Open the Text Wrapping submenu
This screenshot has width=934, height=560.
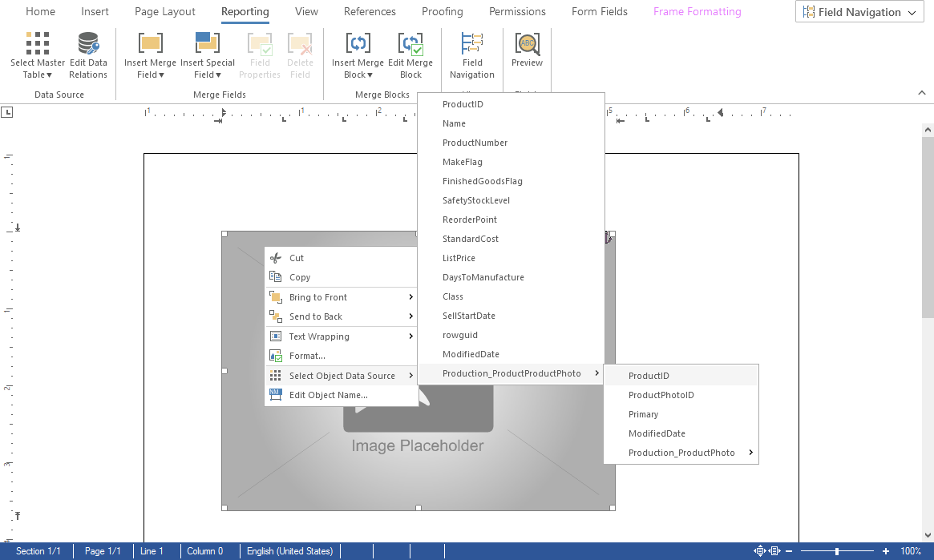[341, 336]
